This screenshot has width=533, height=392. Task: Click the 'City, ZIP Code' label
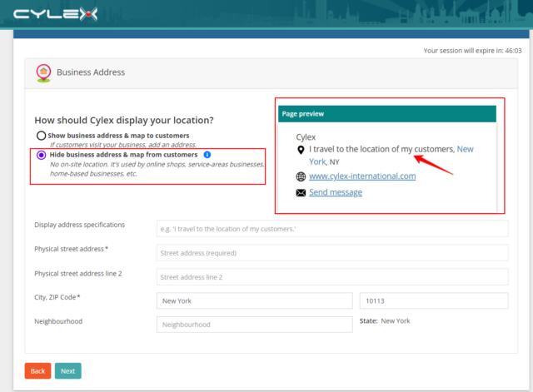tap(57, 297)
